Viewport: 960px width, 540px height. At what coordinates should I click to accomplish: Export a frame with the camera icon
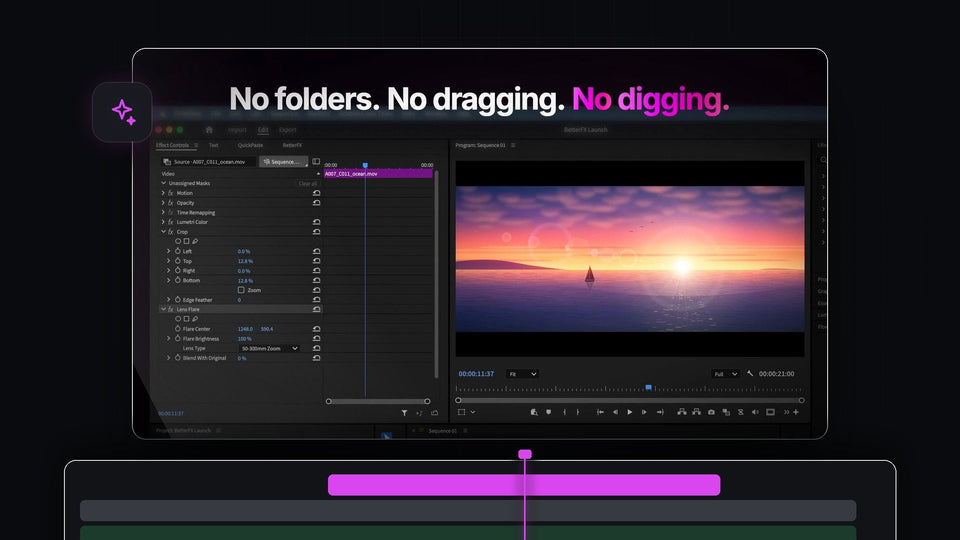click(x=711, y=412)
